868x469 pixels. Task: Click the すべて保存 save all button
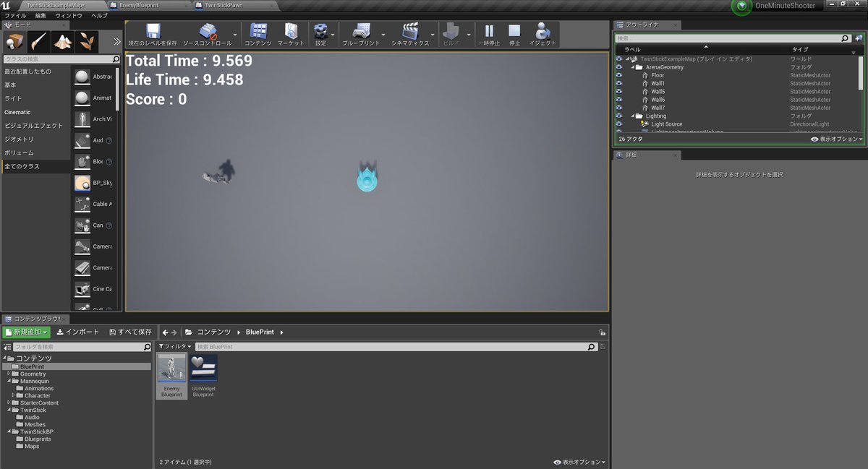[x=130, y=332]
